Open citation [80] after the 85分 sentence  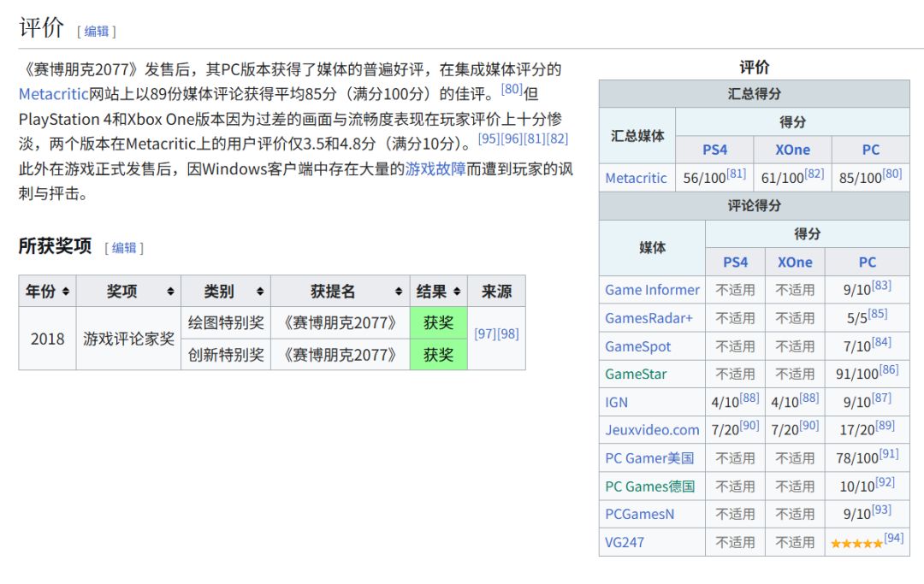click(x=512, y=89)
